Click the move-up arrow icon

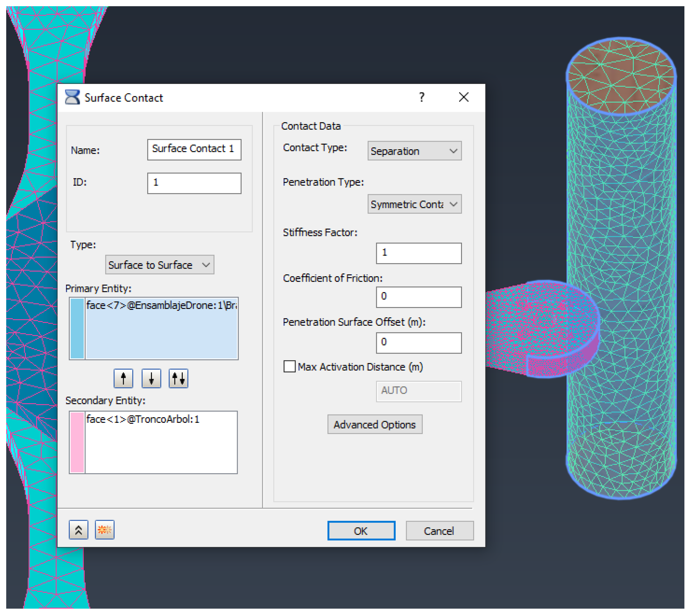(x=123, y=378)
